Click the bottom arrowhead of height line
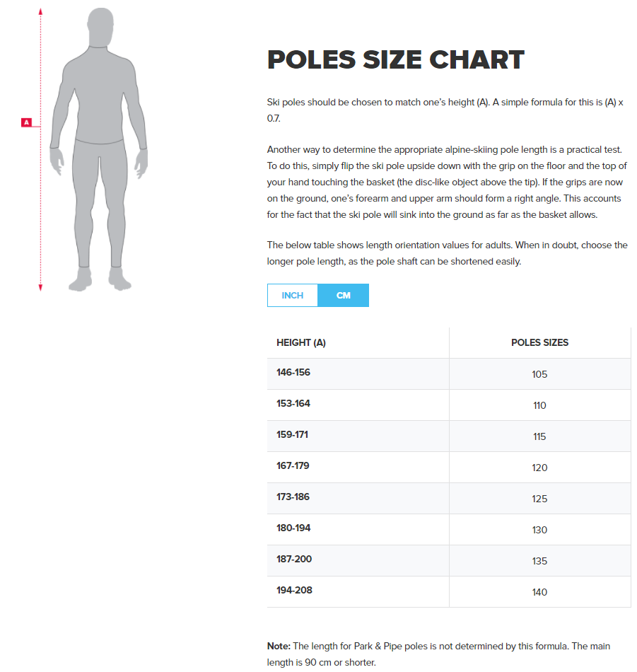This screenshot has height=672, width=637. pyautogui.click(x=41, y=287)
